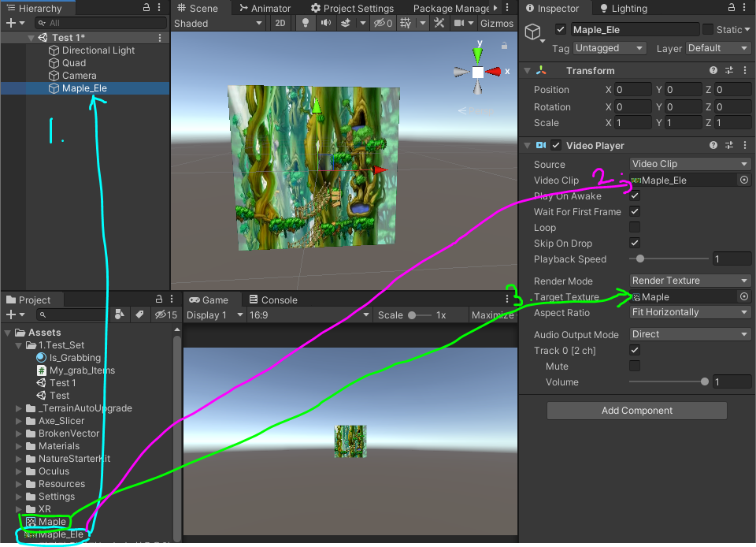Open the Render Mode dropdown

tap(690, 281)
